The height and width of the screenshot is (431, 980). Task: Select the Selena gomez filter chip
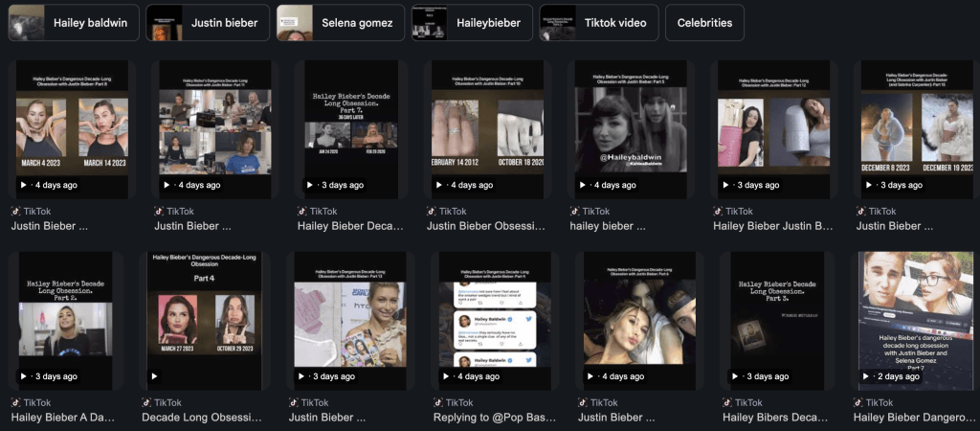click(341, 23)
